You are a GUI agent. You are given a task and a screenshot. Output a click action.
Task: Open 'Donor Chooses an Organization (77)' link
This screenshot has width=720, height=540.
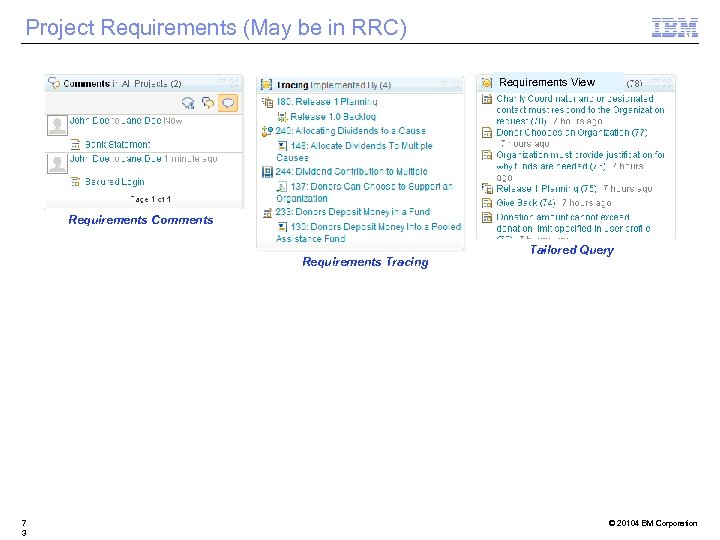pos(572,133)
